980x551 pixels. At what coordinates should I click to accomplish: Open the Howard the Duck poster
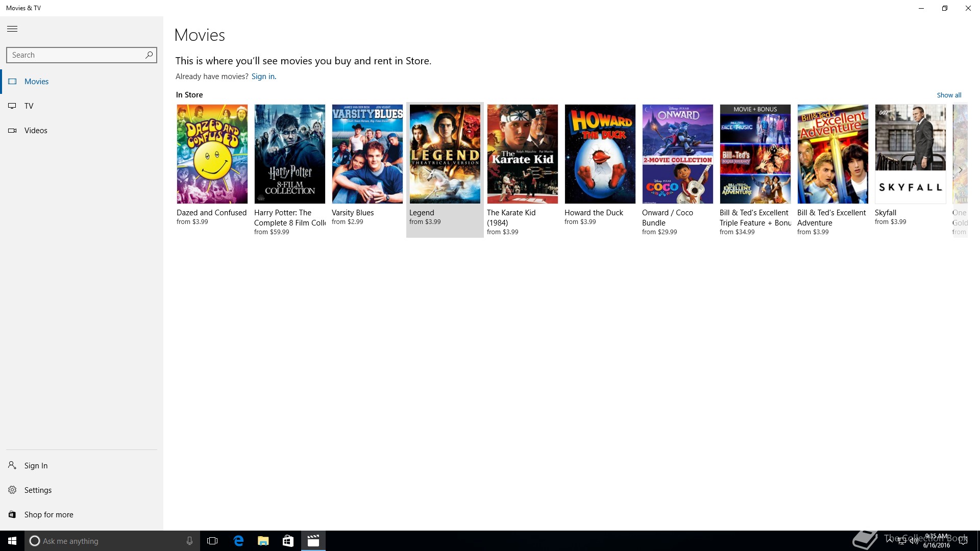coord(600,154)
